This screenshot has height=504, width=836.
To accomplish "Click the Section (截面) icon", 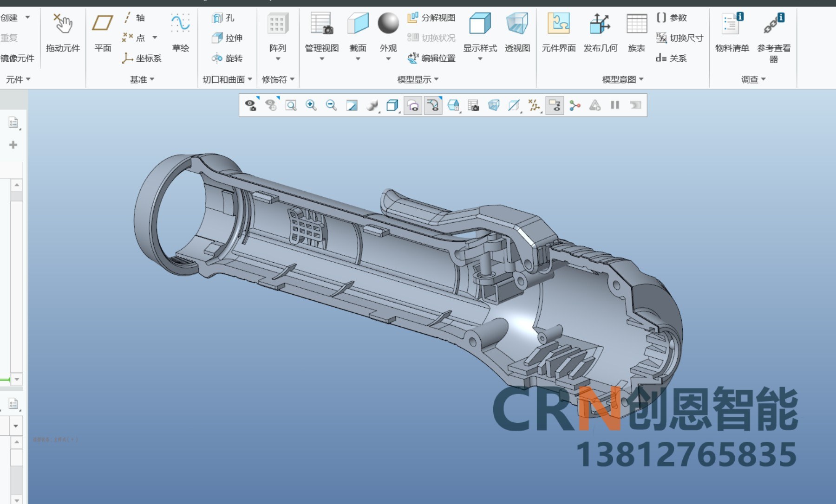I will tap(358, 36).
